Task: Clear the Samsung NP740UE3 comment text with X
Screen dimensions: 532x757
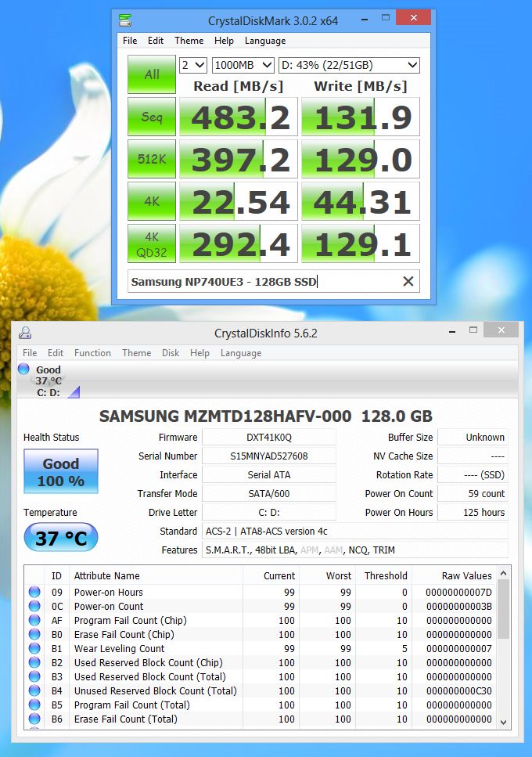Action: (408, 282)
